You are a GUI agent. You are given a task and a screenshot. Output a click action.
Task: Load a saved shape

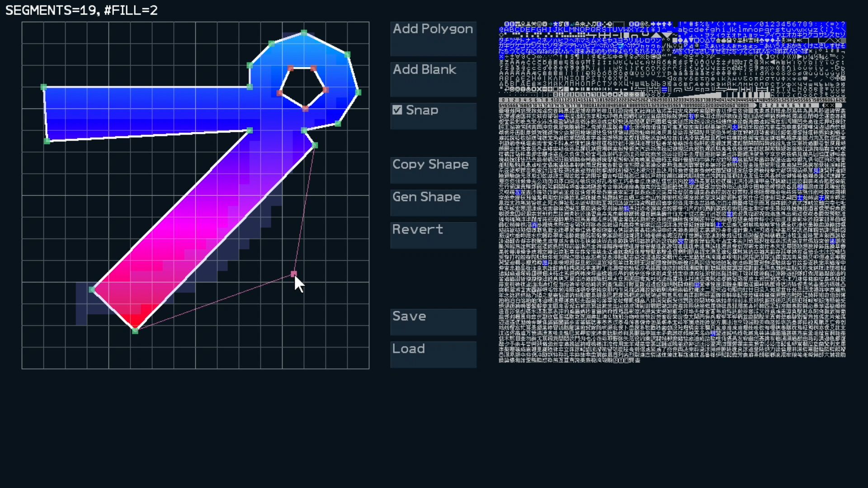click(x=433, y=355)
